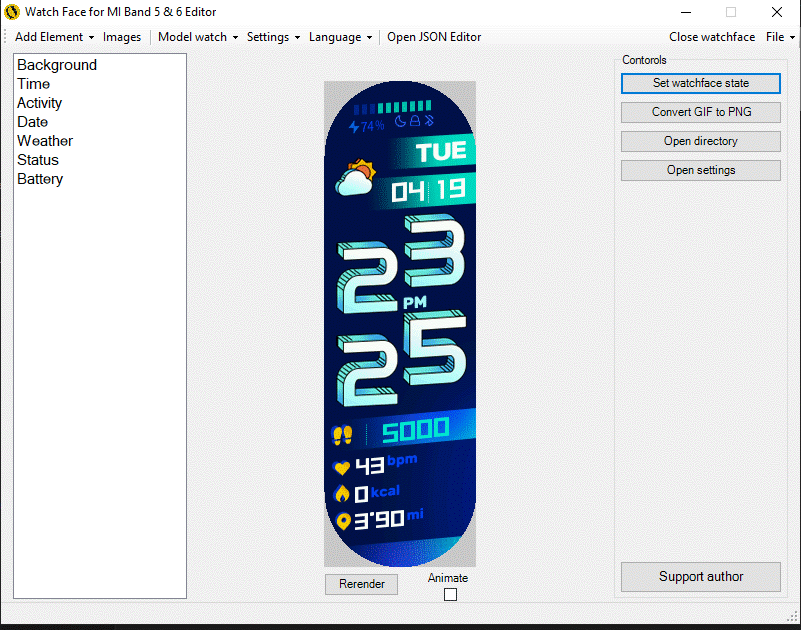Click the app logo in title bar
This screenshot has width=801, height=630.
point(12,12)
